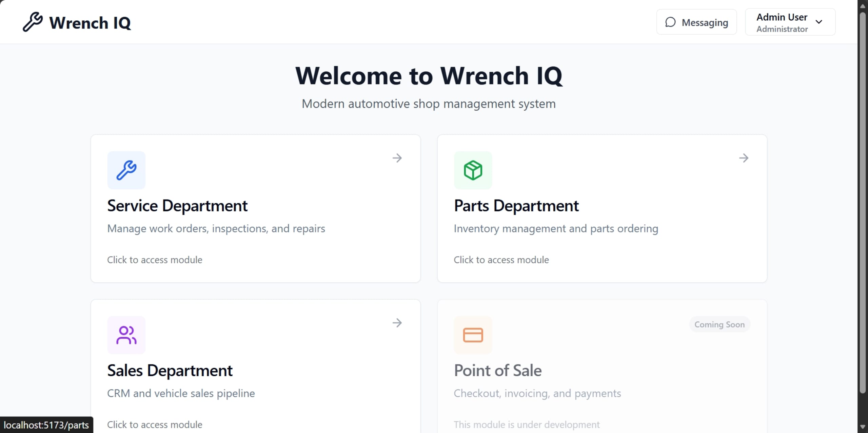Click the purple people Sales Department icon
Image resolution: width=868 pixels, height=433 pixels.
(126, 335)
